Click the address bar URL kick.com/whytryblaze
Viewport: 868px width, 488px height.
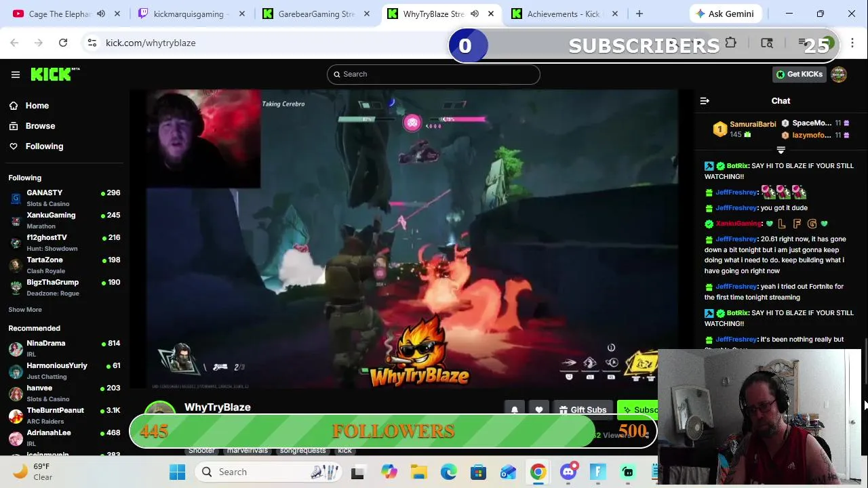tap(151, 43)
